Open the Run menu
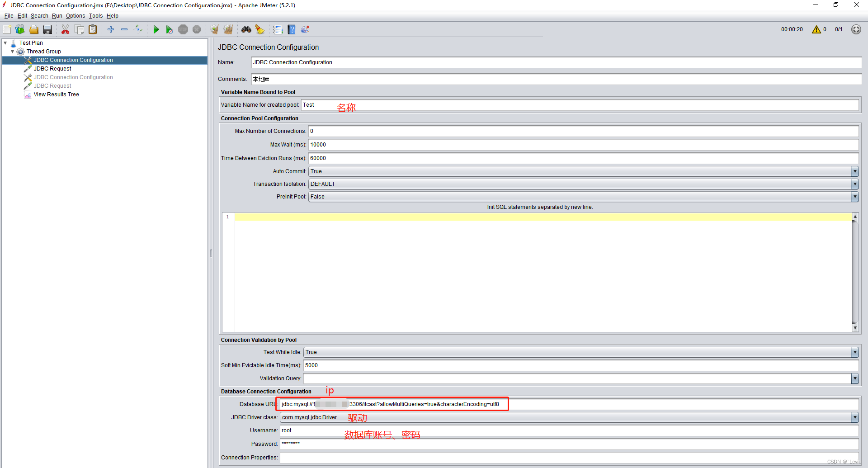This screenshot has width=868, height=468. coord(57,16)
